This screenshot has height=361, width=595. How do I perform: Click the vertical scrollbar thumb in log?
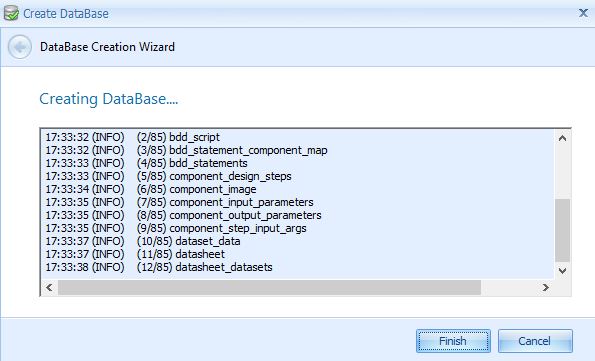(562, 230)
